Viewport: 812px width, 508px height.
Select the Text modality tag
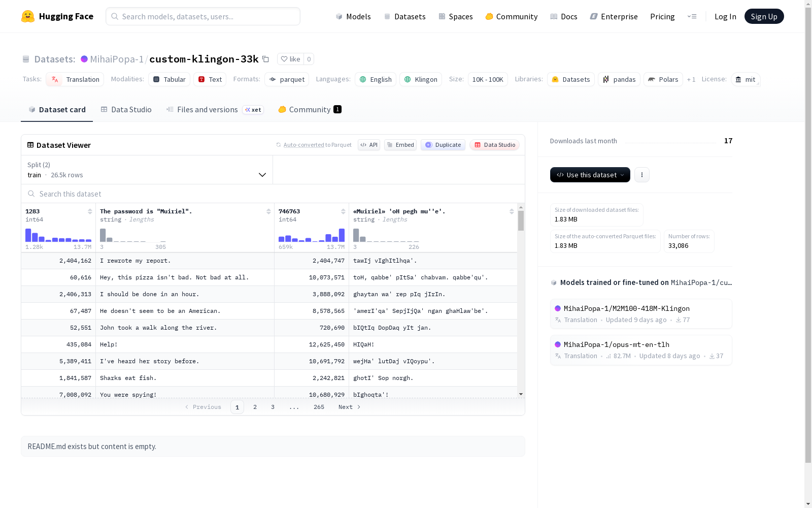[210, 79]
